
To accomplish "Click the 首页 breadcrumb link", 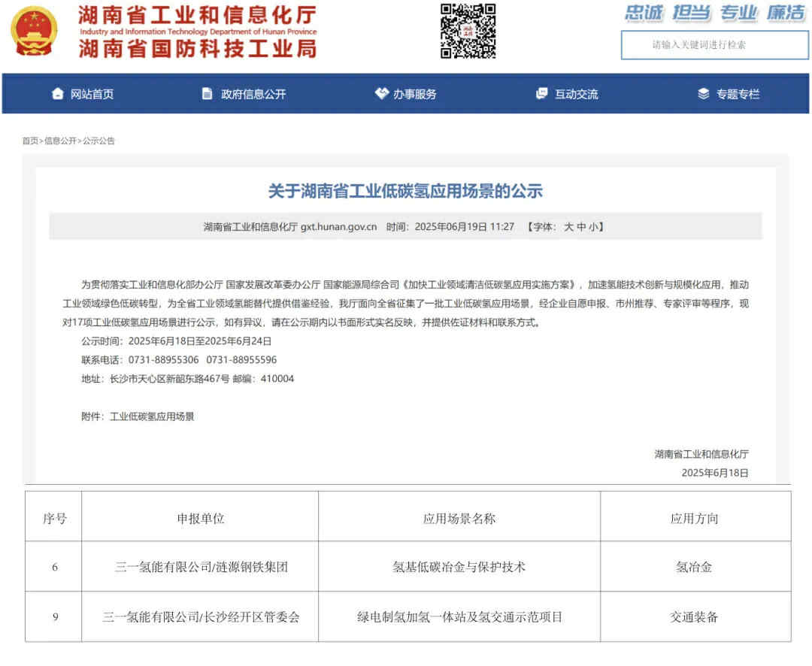I will 29,141.
